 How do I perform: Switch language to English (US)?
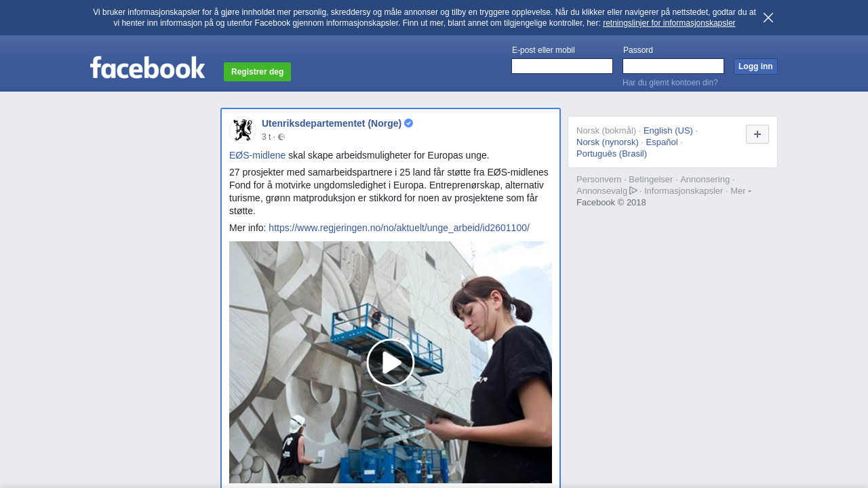[668, 131]
